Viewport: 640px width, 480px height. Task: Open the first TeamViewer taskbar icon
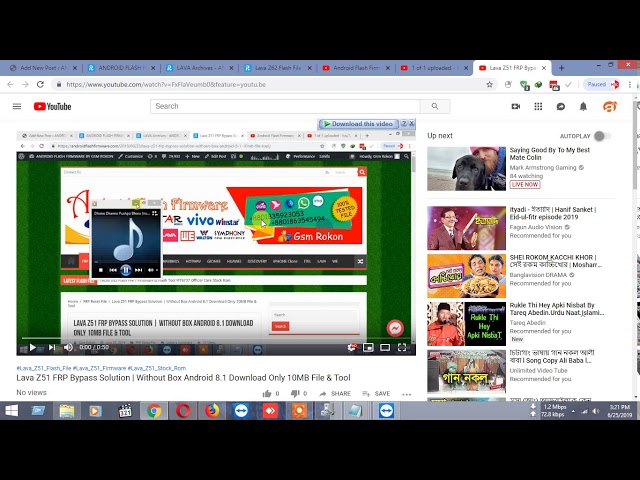(x=241, y=411)
